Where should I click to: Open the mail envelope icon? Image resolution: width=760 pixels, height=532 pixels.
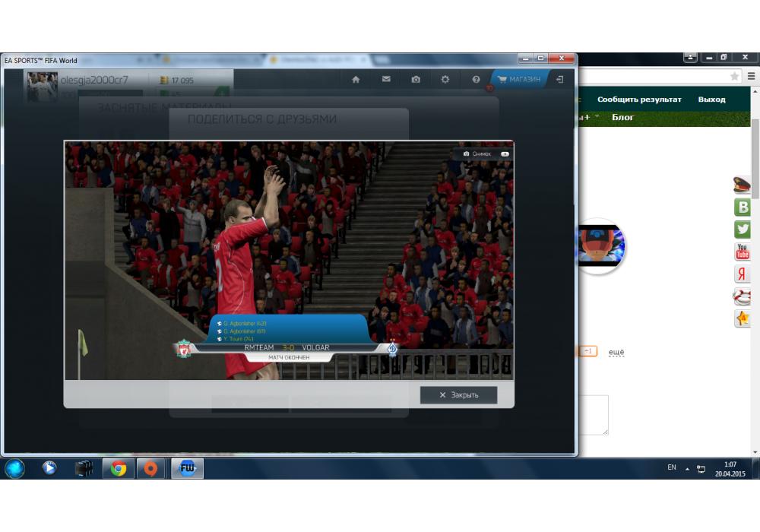[x=386, y=80]
